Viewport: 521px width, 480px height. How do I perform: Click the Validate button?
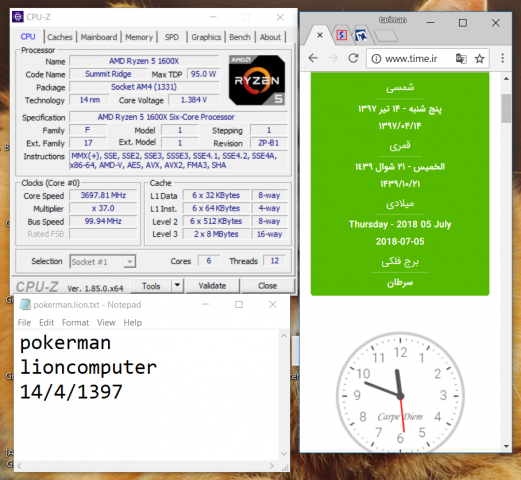pos(212,286)
